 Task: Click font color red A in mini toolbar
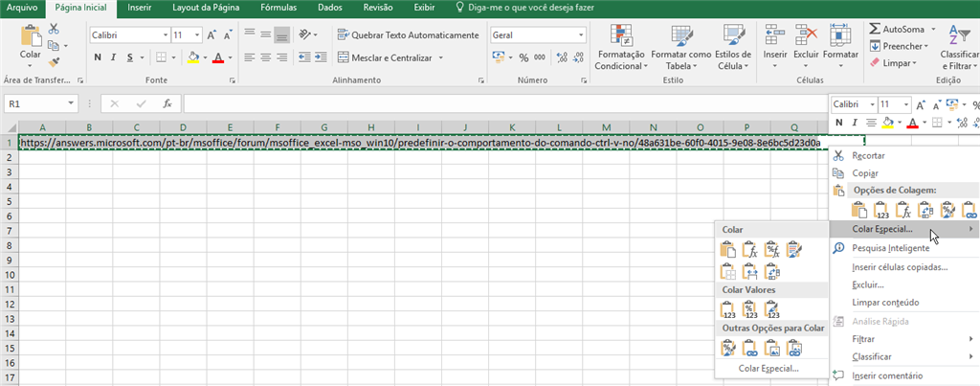[x=911, y=122]
